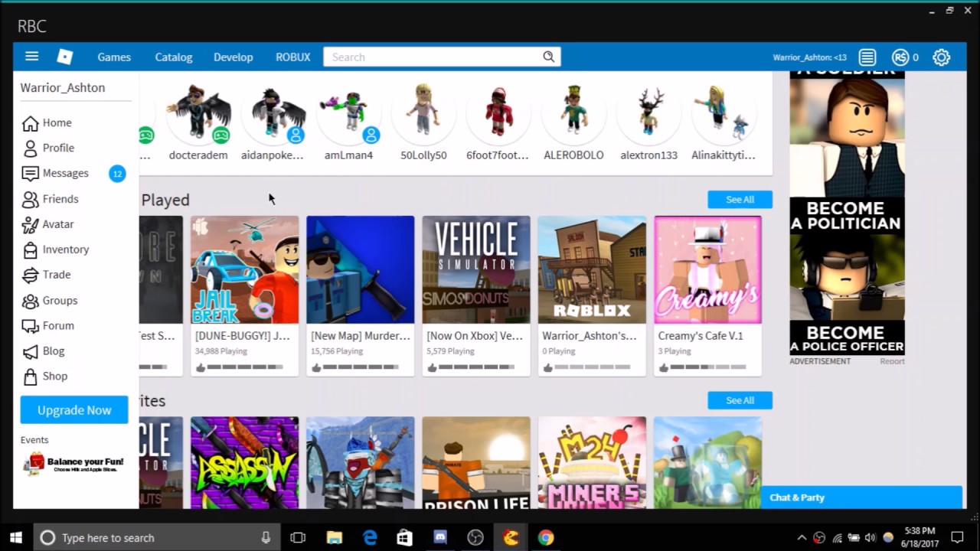Click the Warrior_Ashton username in header
This screenshot has width=980, height=551.
pyautogui.click(x=809, y=57)
